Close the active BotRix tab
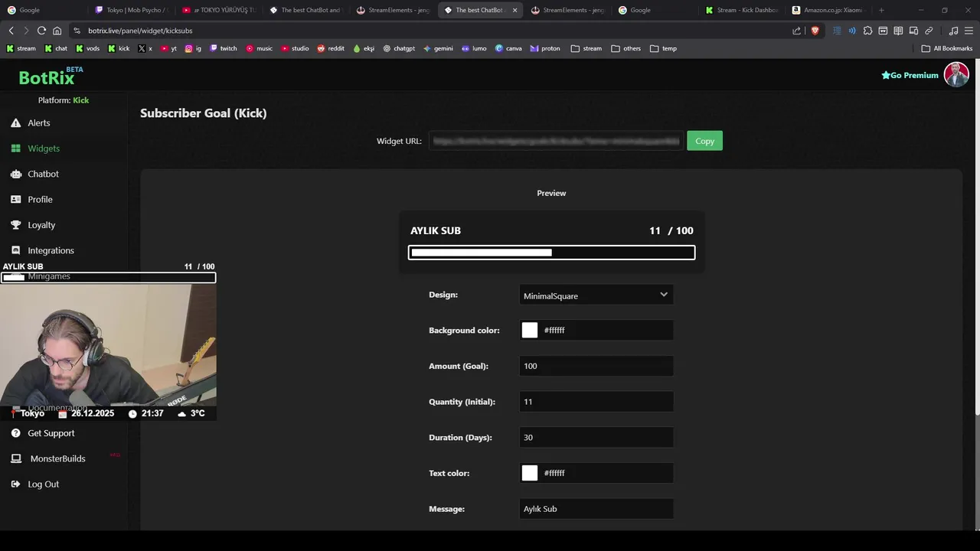The width and height of the screenshot is (980, 551). 514,10
